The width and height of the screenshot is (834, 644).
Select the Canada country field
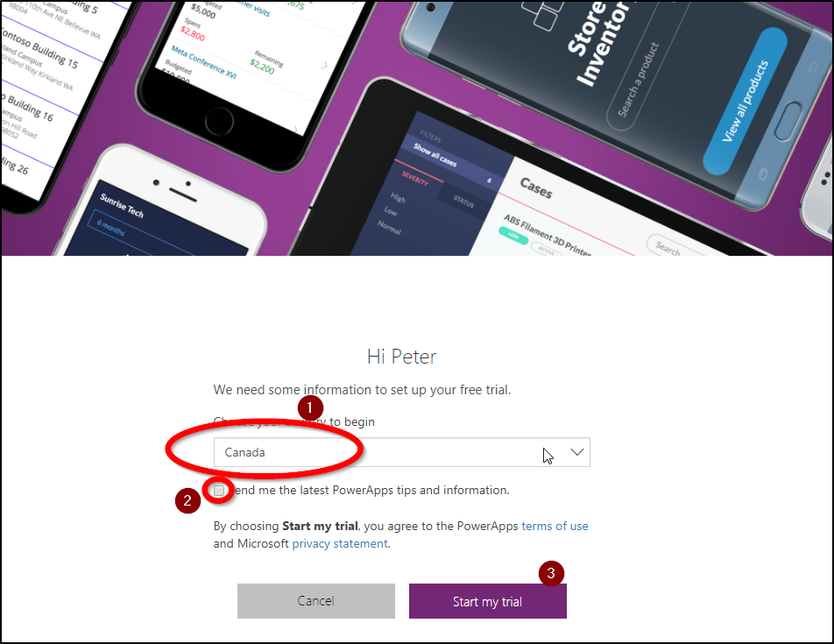click(401, 452)
